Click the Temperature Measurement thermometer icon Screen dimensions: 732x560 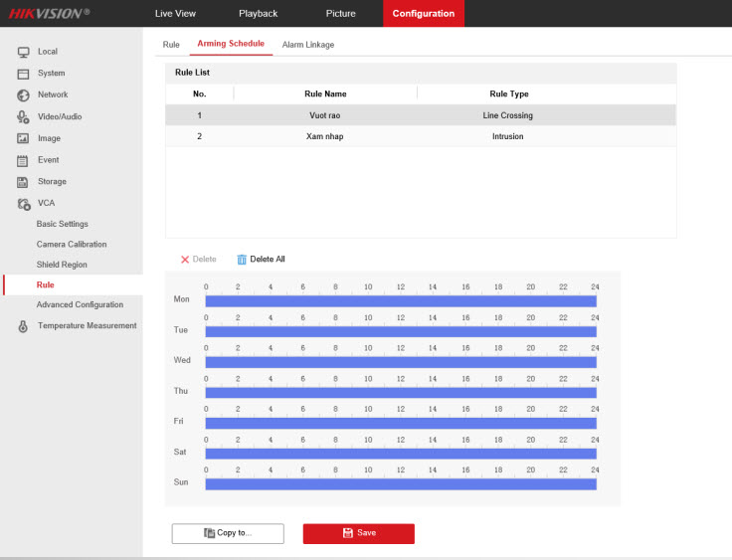tap(23, 326)
